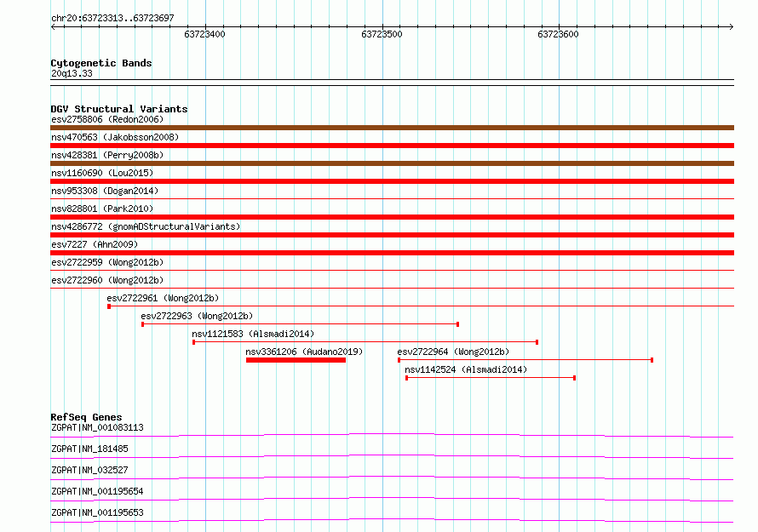The image size is (758, 532).
Task: Click the thick red nsv3361206 bar
Action: (296, 360)
